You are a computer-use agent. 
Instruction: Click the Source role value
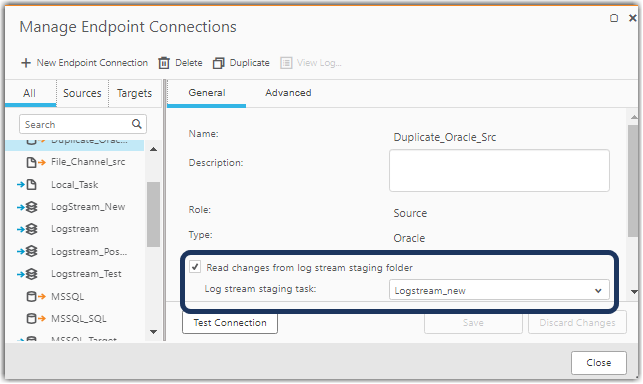point(410,213)
